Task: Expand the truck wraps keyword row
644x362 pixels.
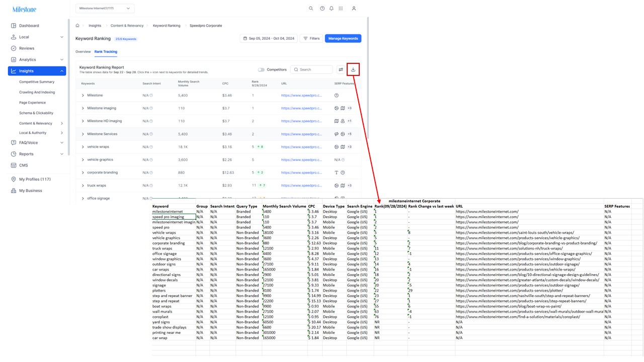Action: click(83, 186)
